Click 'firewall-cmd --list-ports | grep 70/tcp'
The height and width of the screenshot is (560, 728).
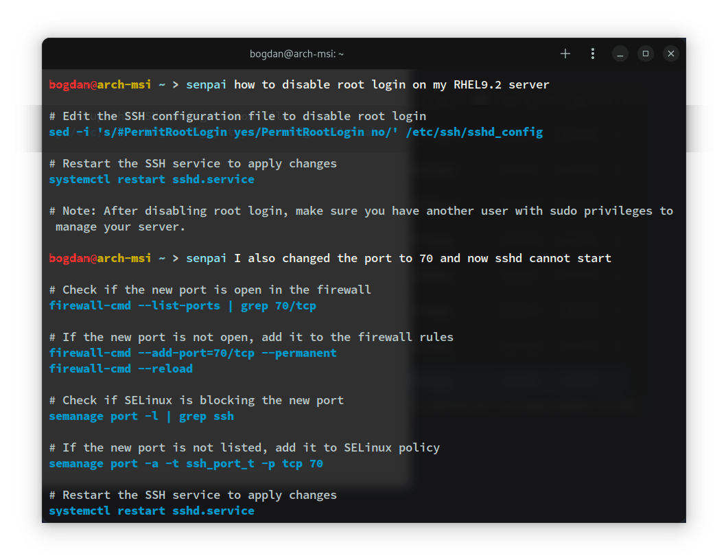click(x=183, y=305)
